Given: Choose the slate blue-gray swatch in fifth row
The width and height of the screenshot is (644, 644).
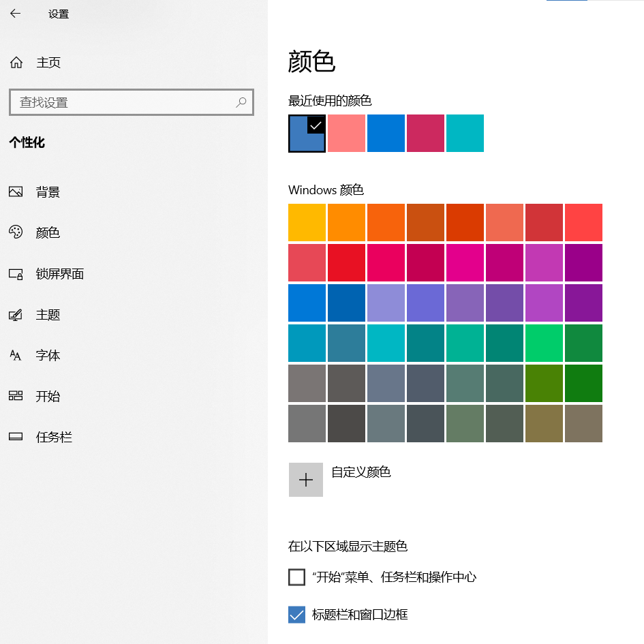Looking at the screenshot, I should [x=386, y=384].
